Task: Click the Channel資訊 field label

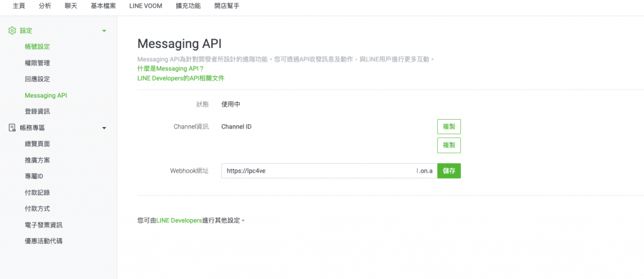Action: click(x=191, y=127)
